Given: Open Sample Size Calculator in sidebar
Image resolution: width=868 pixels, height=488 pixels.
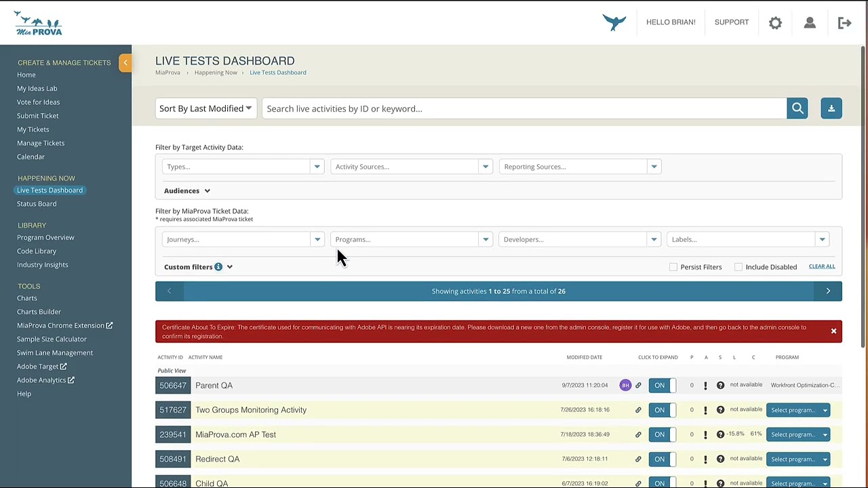Looking at the screenshot, I should [52, 339].
